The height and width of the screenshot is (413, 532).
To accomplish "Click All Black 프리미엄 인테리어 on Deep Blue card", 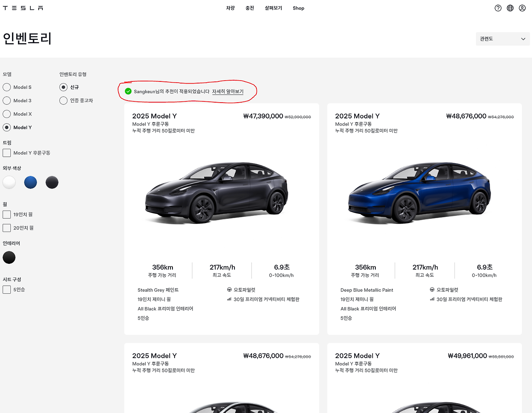I will (368, 309).
